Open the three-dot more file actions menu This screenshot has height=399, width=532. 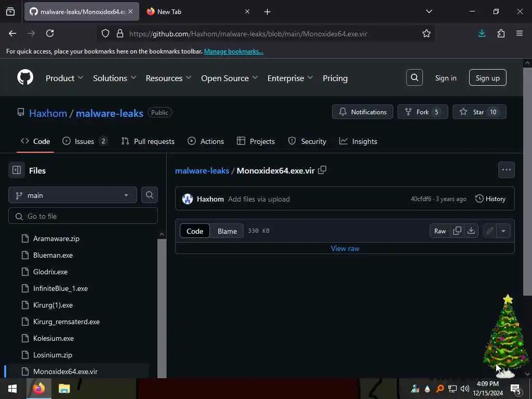click(x=506, y=170)
